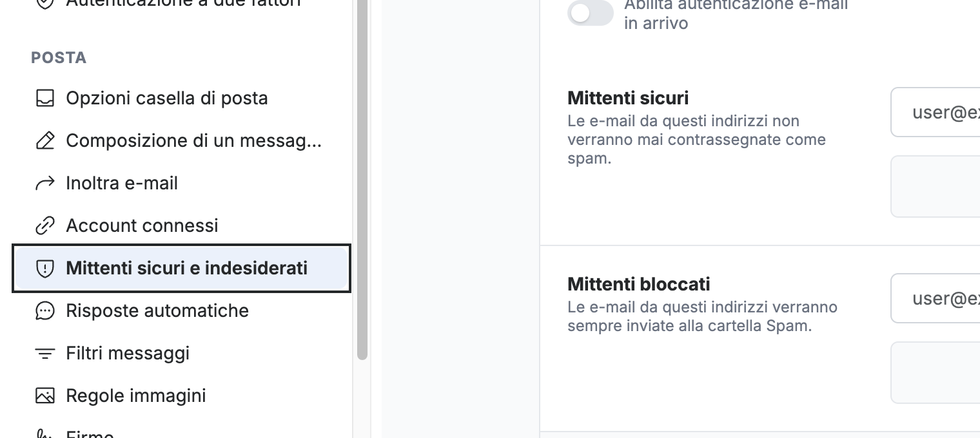Open the Opzioni casella di posta settings
The image size is (980, 438).
pyautogui.click(x=181, y=99)
